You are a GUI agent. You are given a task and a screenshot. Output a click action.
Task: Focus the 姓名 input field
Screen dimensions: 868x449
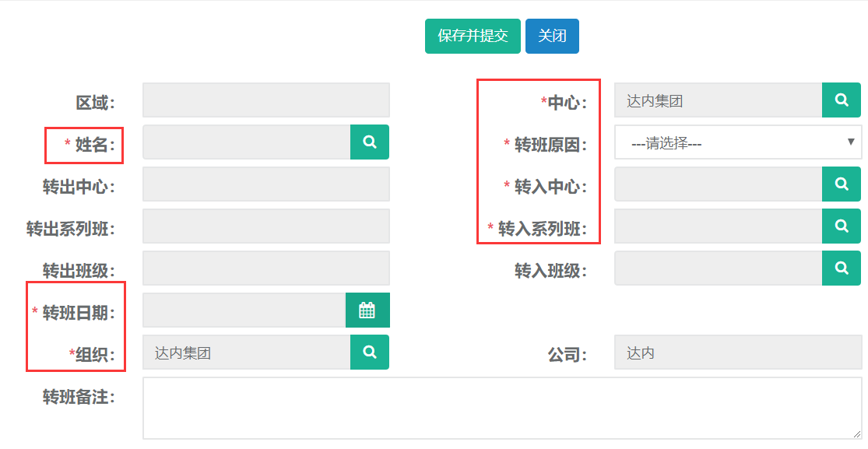pyautogui.click(x=246, y=142)
